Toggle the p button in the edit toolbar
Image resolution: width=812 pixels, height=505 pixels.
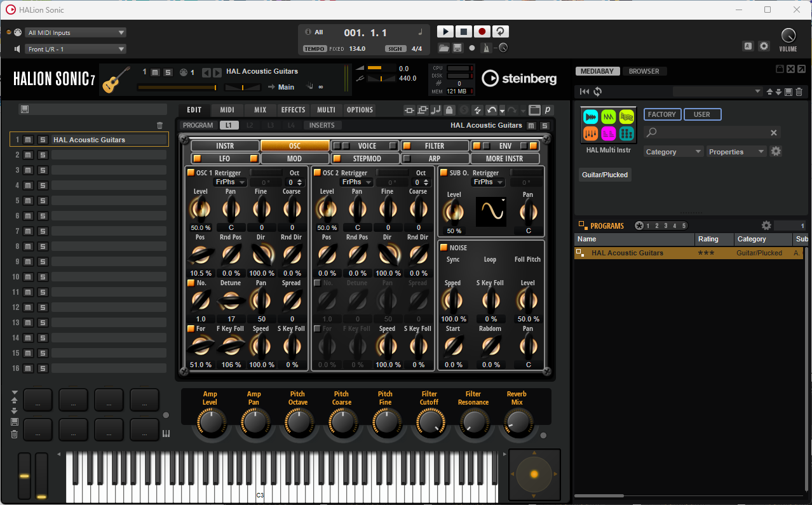tap(547, 110)
